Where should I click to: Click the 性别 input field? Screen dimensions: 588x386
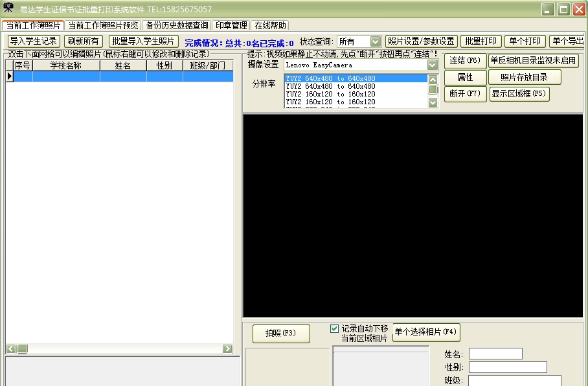(x=508, y=367)
